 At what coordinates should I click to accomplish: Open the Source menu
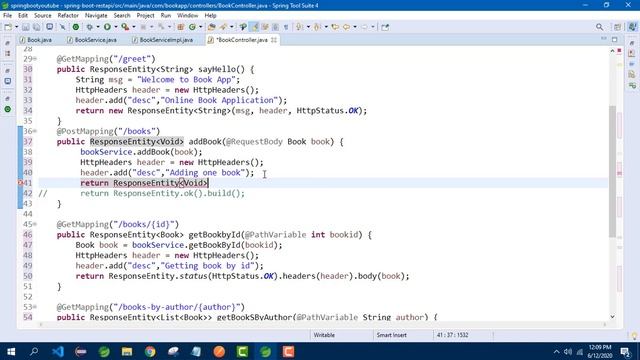(42, 16)
